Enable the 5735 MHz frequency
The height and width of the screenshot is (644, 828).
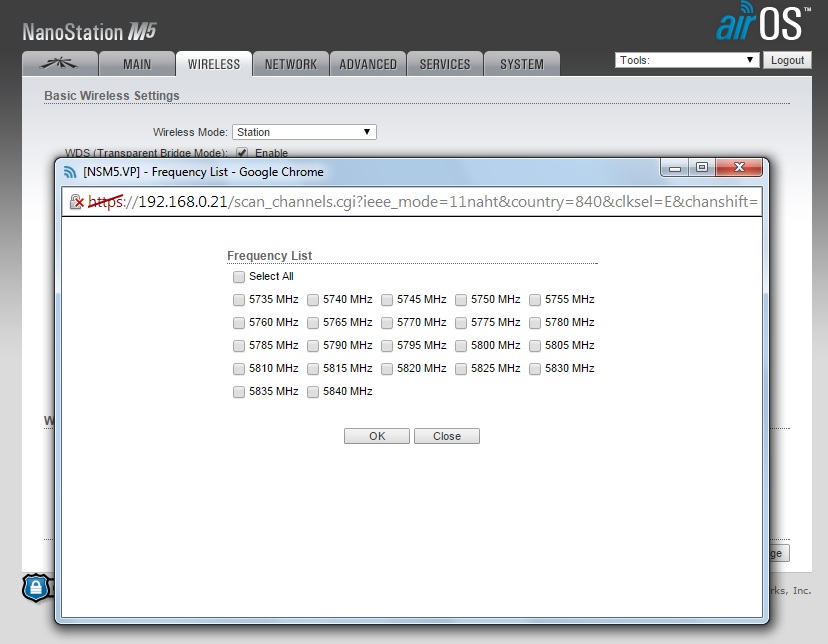(239, 300)
